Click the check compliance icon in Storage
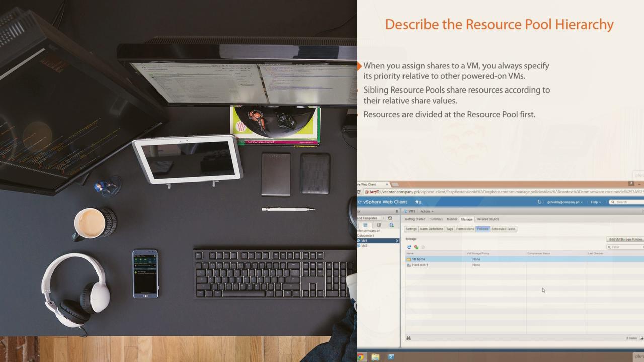Screen dimensions: 644x362 click(416, 247)
